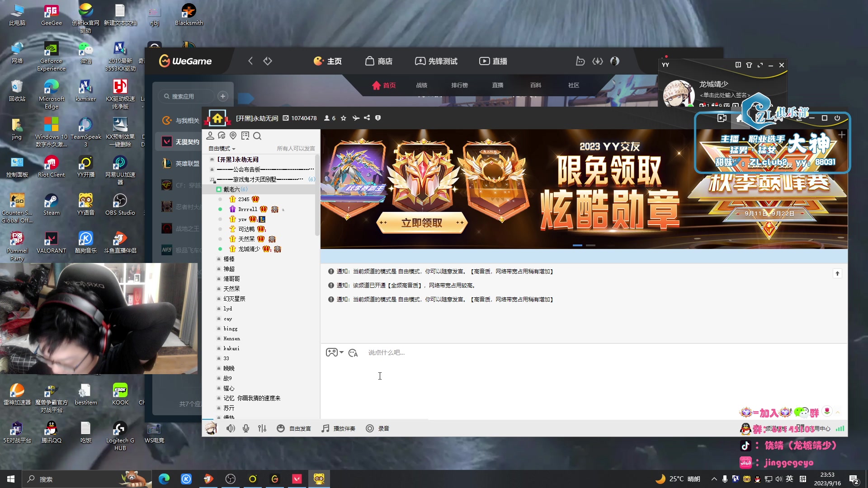Open WeGame 商店 store tab
The height and width of the screenshot is (488, 868).
(379, 61)
